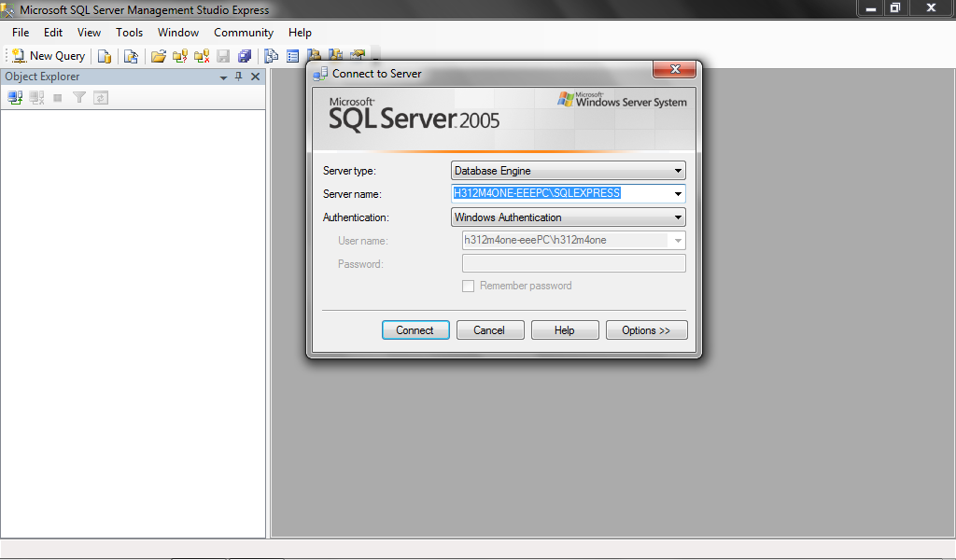Screen dimensions: 956x560
Task: Pin the Object Explorer panel with auto-hide icon
Action: click(239, 77)
